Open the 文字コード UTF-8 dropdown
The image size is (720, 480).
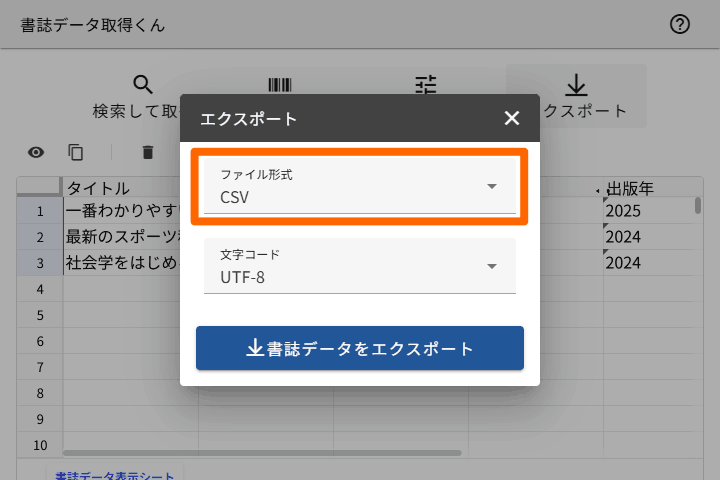(x=360, y=266)
